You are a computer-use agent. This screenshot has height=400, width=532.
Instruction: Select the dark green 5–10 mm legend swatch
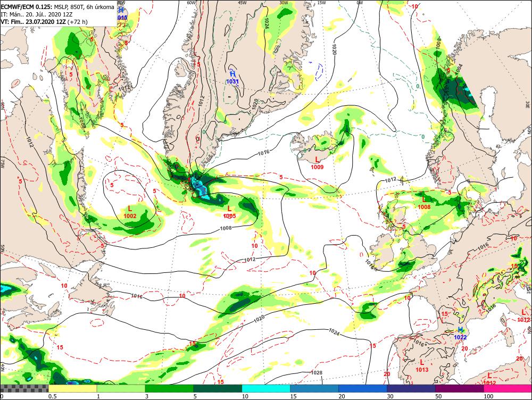(x=218, y=388)
